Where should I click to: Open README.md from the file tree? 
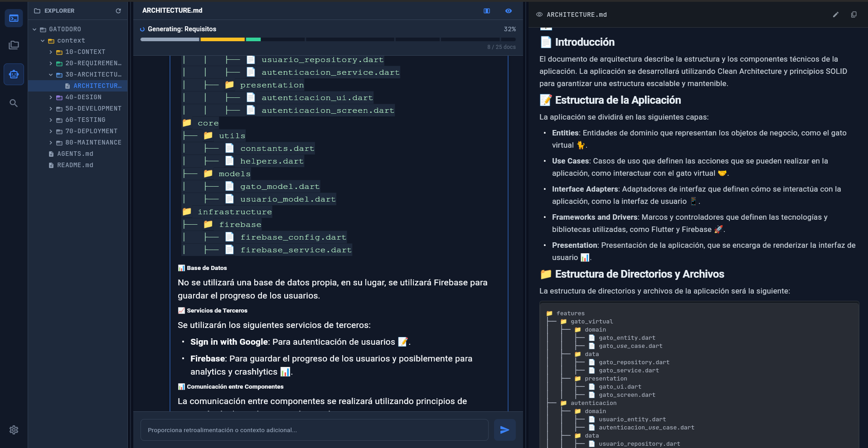(x=75, y=165)
